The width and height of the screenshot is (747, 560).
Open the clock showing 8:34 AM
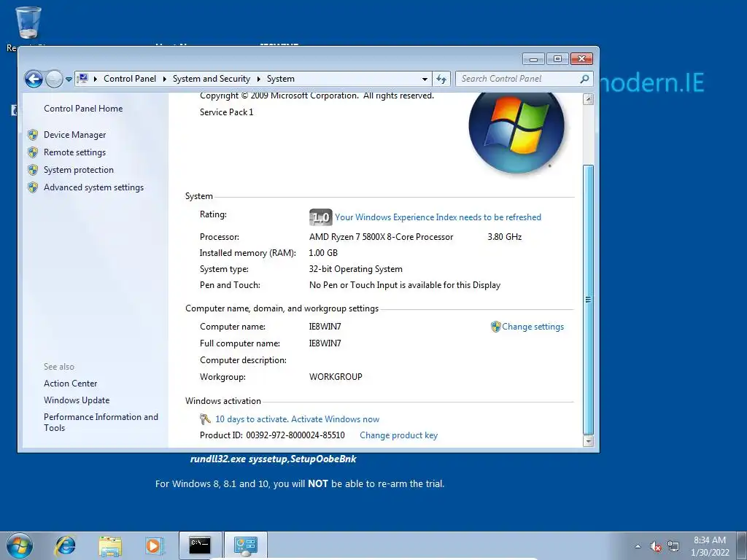[x=710, y=546]
